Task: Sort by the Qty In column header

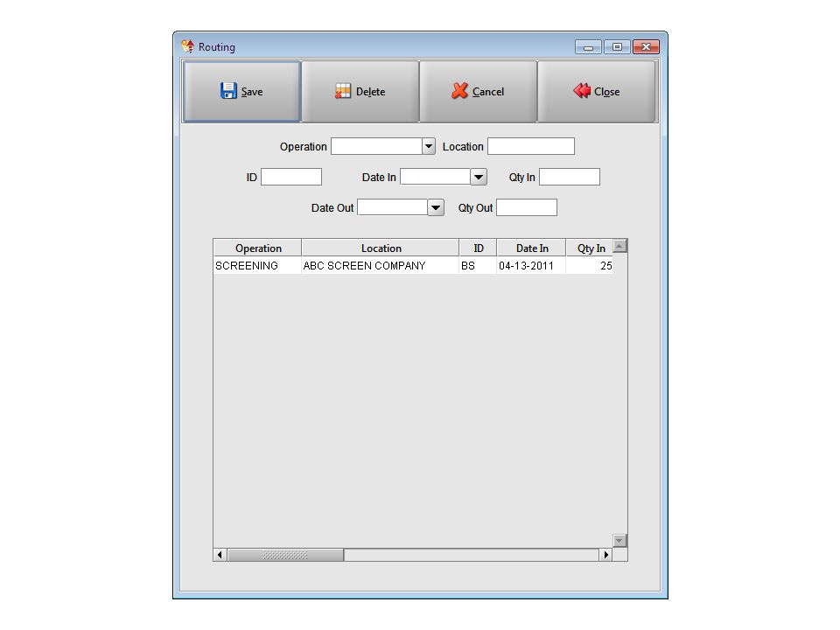Action: [589, 248]
